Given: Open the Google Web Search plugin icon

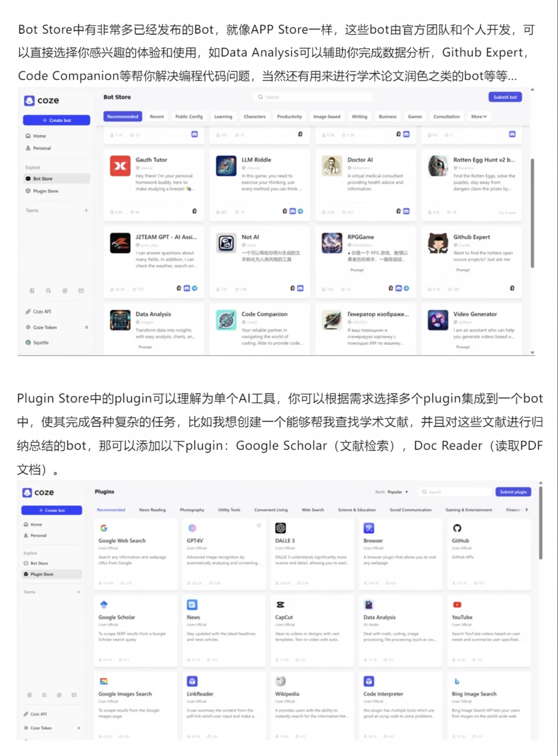Looking at the screenshot, I should click(104, 528).
